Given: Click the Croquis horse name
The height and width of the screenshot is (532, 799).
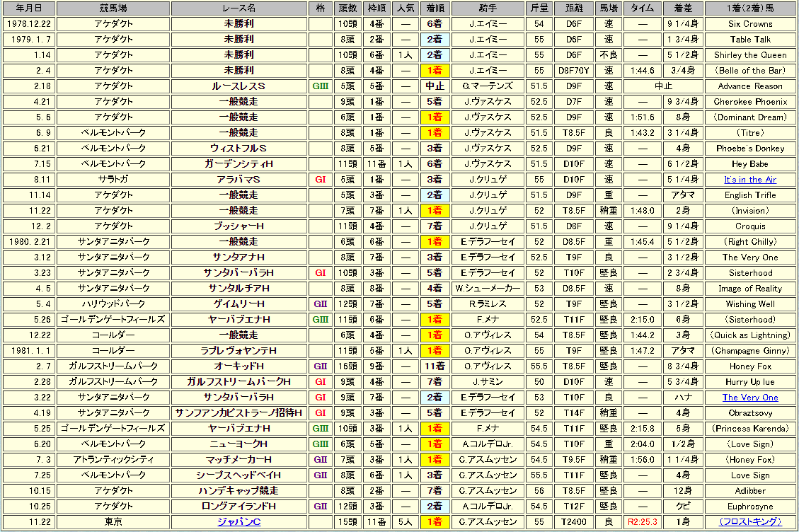Looking at the screenshot, I should tap(750, 226).
